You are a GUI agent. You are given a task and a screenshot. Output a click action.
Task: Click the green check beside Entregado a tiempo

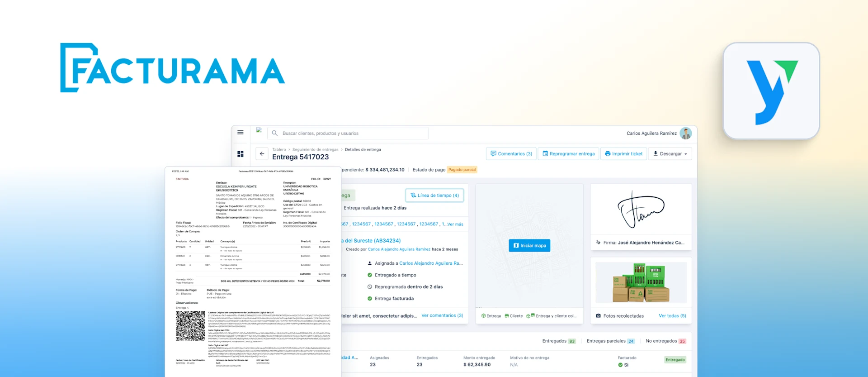coord(370,275)
